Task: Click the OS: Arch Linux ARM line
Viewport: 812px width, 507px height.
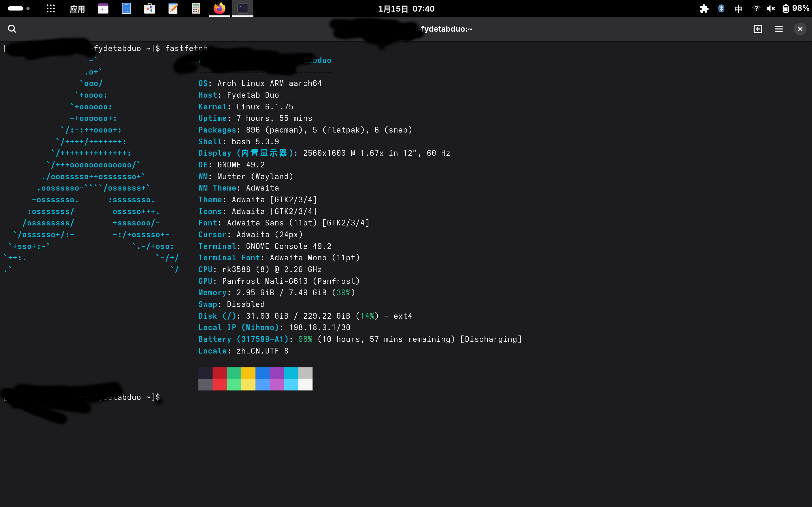Action: [x=260, y=83]
